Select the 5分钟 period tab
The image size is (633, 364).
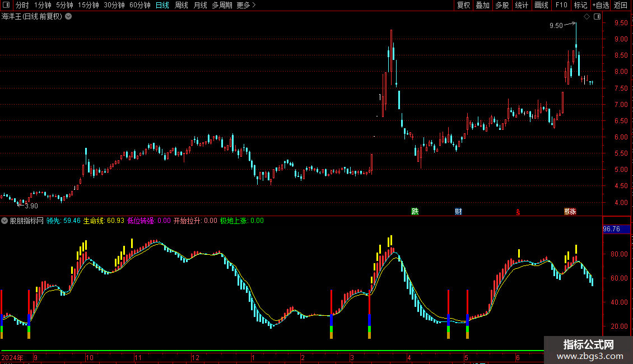[64, 5]
